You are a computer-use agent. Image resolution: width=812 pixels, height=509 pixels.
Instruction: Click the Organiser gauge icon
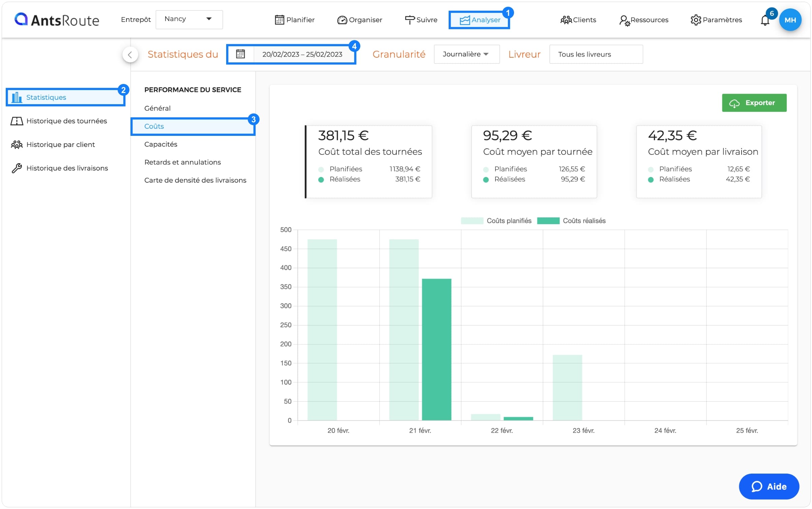pos(342,20)
